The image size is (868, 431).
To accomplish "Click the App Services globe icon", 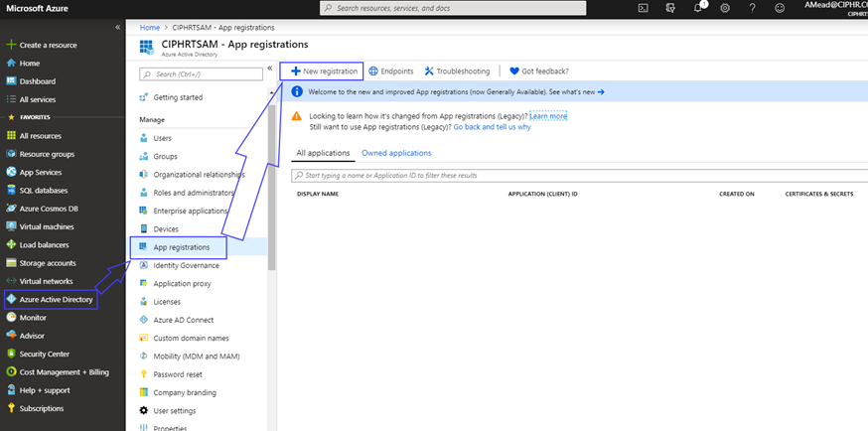I will [x=11, y=172].
